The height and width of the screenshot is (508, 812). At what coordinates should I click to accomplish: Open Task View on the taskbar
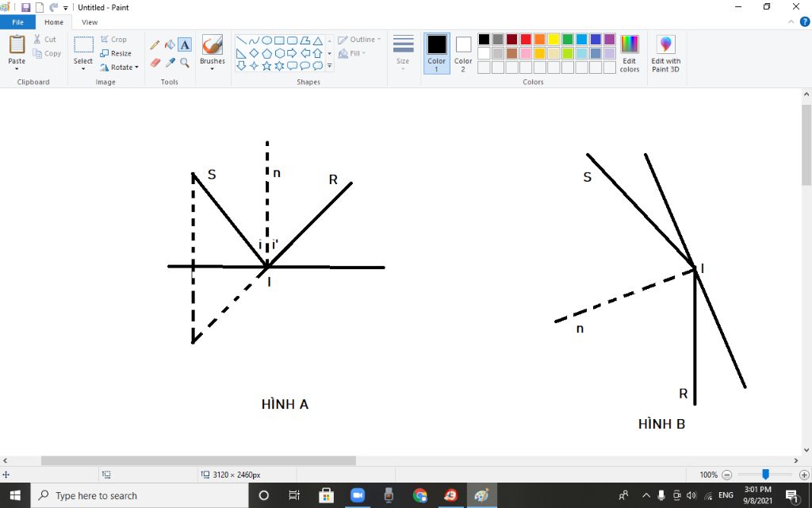click(294, 495)
